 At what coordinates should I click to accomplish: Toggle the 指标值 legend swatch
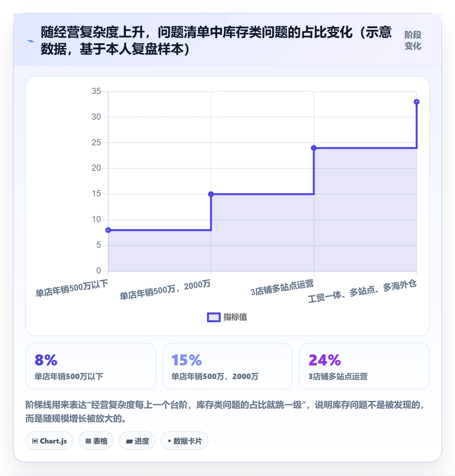[x=214, y=317]
